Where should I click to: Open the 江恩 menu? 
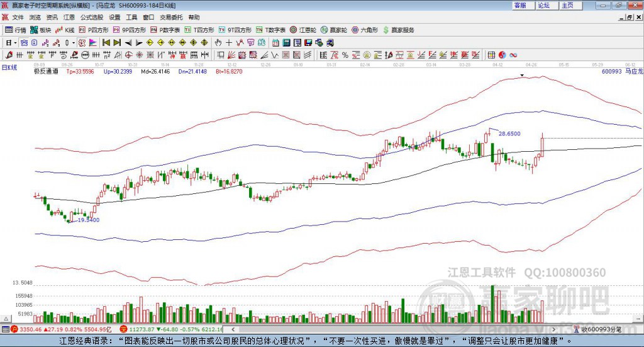[x=69, y=17]
